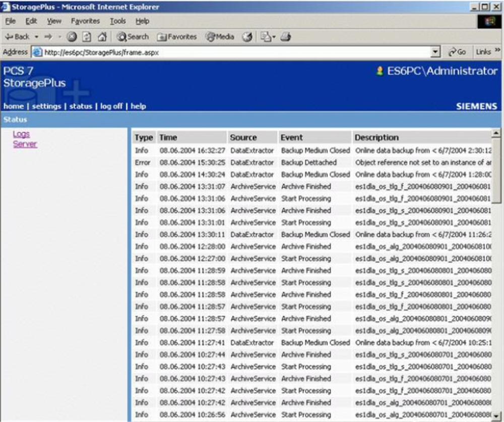This screenshot has height=422, width=504.
Task: Click the Object reference not set description
Action: tap(423, 162)
